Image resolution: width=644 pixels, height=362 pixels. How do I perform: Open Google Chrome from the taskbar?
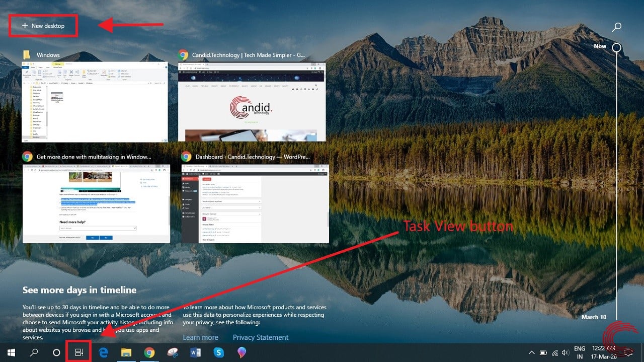pyautogui.click(x=149, y=353)
